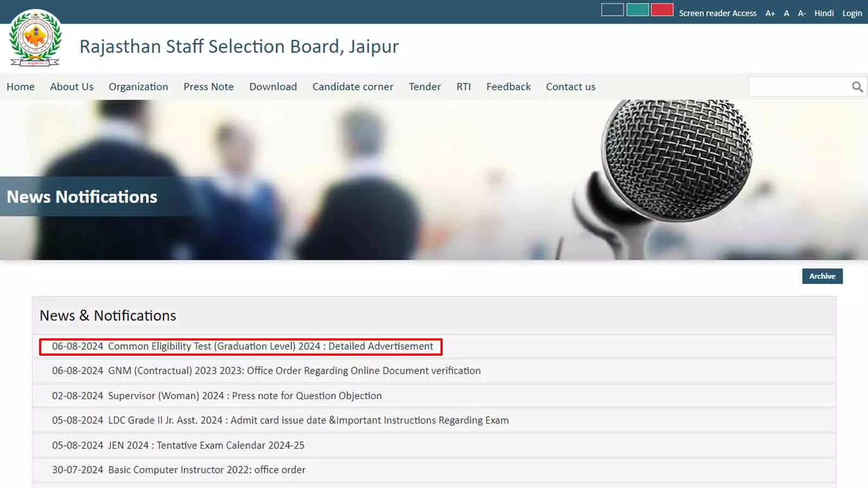This screenshot has width=868, height=488.
Task: Expand the Organization menu
Action: coord(138,87)
